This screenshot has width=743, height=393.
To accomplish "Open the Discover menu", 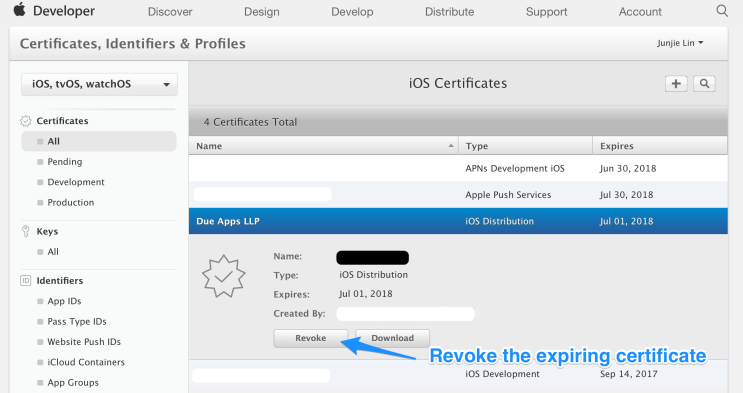I will click(x=170, y=12).
